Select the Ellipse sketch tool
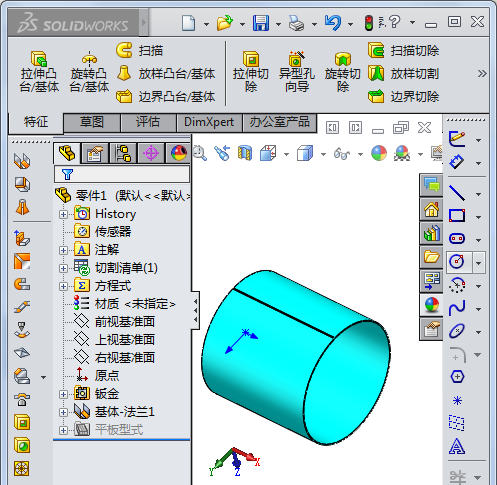 (457, 331)
